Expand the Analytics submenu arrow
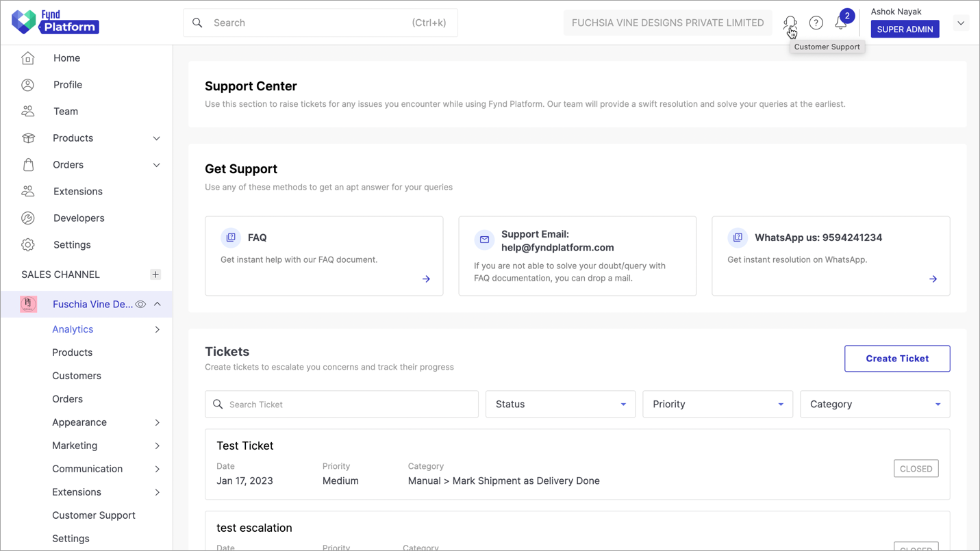 (158, 329)
